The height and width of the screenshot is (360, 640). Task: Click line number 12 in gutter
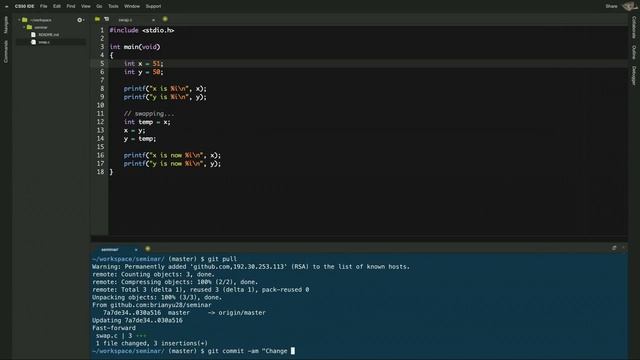coord(100,122)
